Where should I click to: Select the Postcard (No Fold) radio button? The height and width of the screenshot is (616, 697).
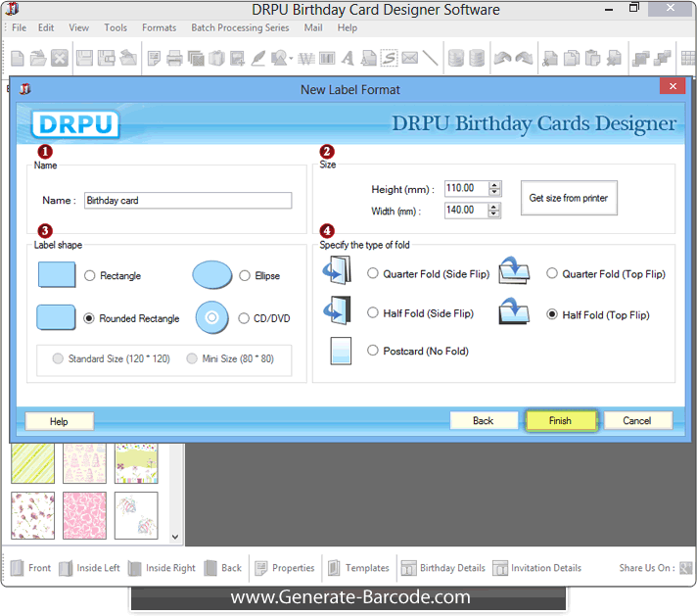(373, 351)
